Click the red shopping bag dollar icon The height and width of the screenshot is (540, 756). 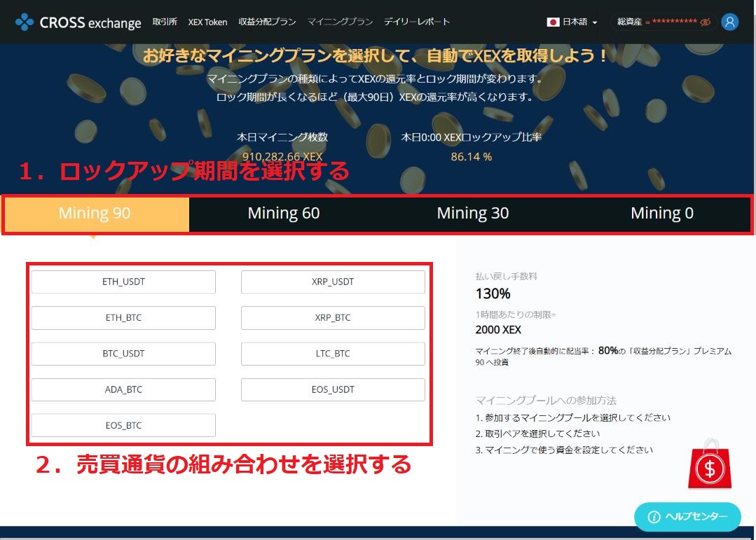[710, 464]
